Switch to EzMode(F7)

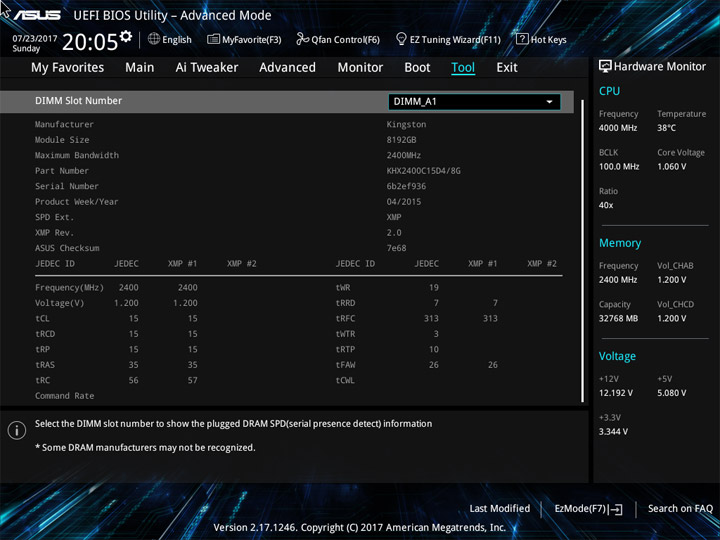[x=588, y=509]
